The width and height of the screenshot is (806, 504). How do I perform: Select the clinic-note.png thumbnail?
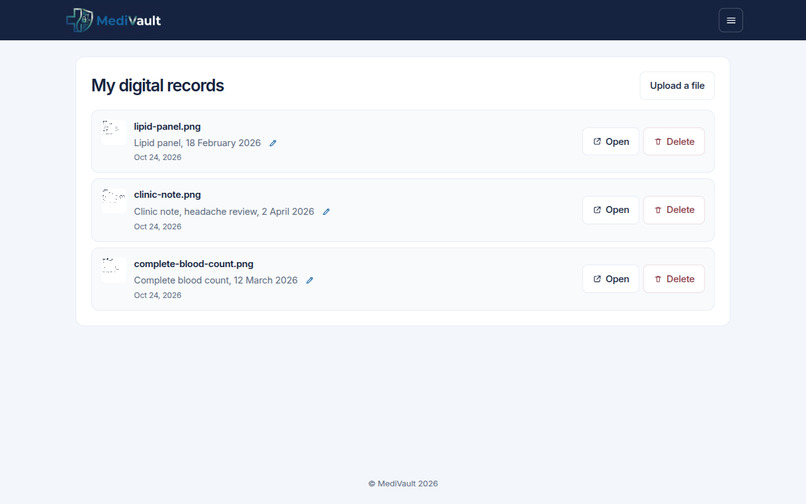tap(114, 201)
